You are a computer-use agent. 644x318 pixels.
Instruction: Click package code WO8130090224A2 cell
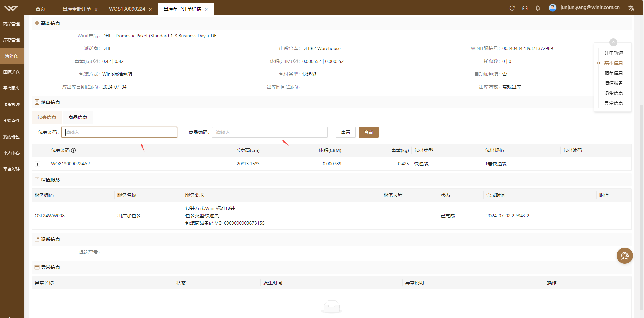pos(70,164)
